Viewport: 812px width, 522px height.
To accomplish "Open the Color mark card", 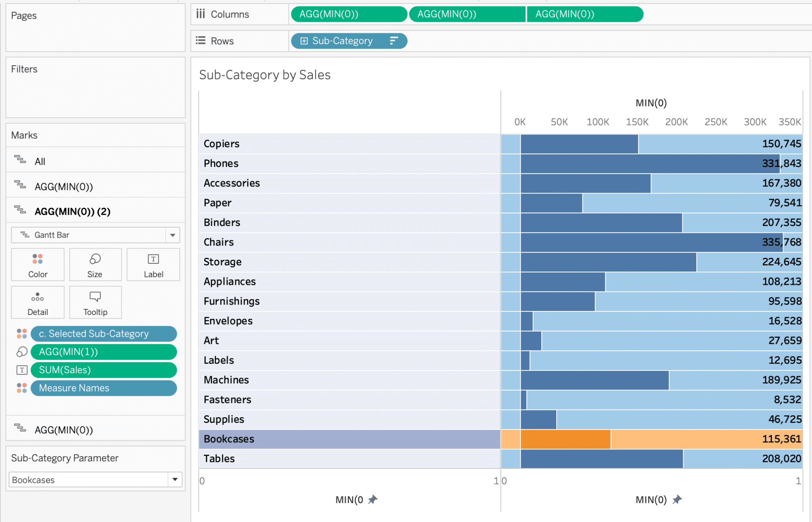I will coord(38,265).
